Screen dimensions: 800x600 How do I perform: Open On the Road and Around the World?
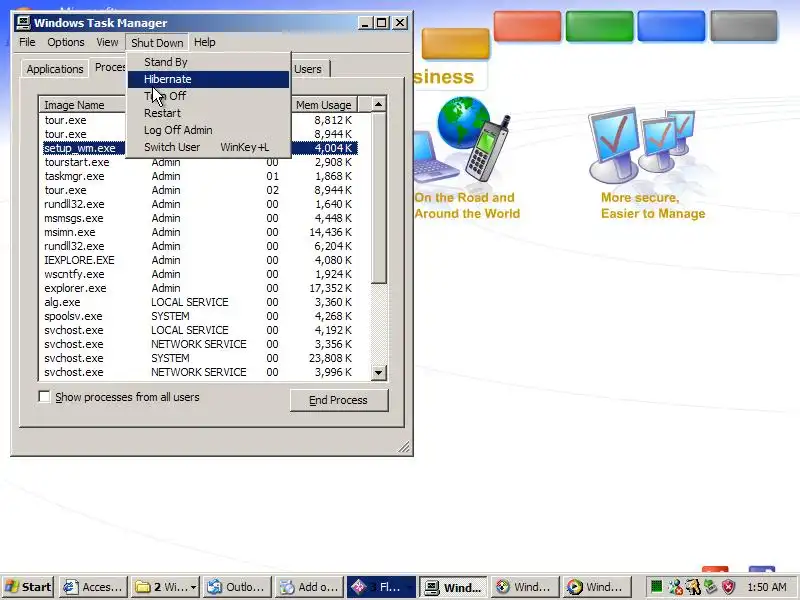click(x=466, y=206)
